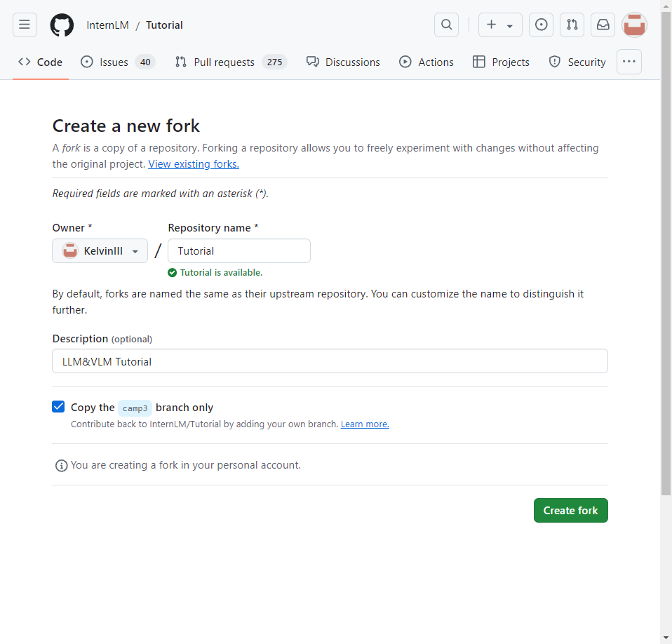Click the Learn more link
Viewport: 672px width, 644px height.
pos(365,424)
